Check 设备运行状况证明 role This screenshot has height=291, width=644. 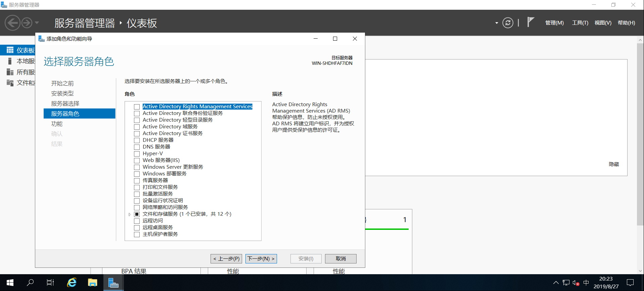[x=137, y=201]
